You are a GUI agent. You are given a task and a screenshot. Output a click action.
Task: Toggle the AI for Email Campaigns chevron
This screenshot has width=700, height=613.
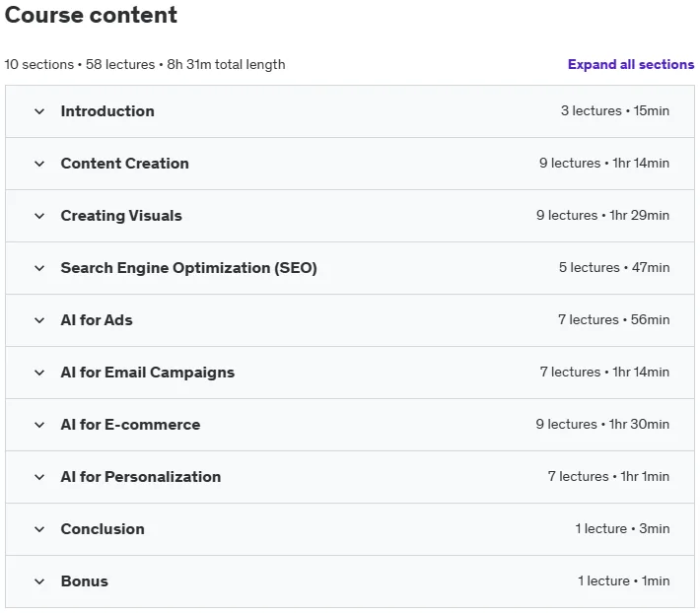point(39,373)
